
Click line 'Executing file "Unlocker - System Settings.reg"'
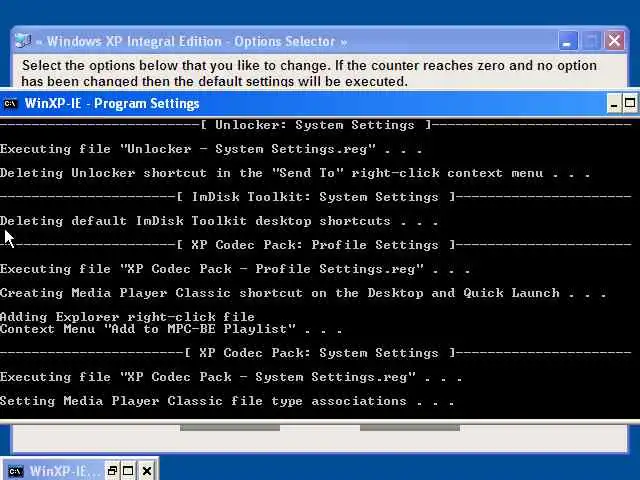(x=211, y=149)
